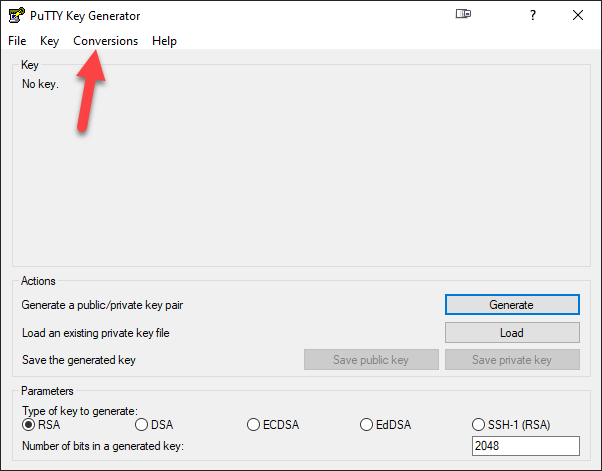Image resolution: width=602 pixels, height=471 pixels.
Task: Pick the SSH-1 (RSA) radio option
Action: pos(479,425)
